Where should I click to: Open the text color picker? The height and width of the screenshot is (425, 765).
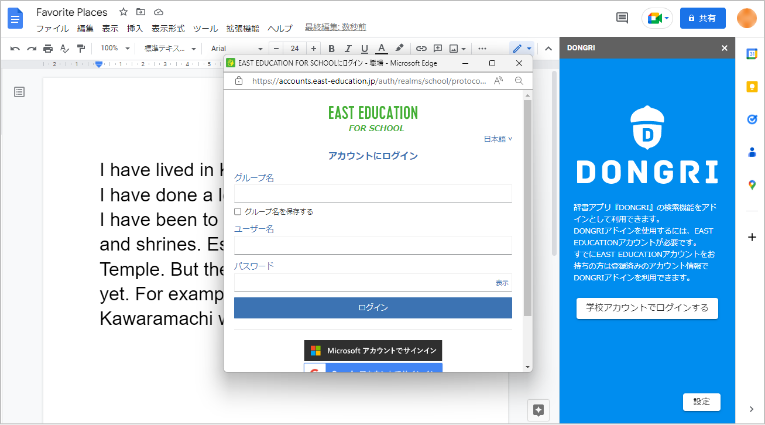point(382,48)
